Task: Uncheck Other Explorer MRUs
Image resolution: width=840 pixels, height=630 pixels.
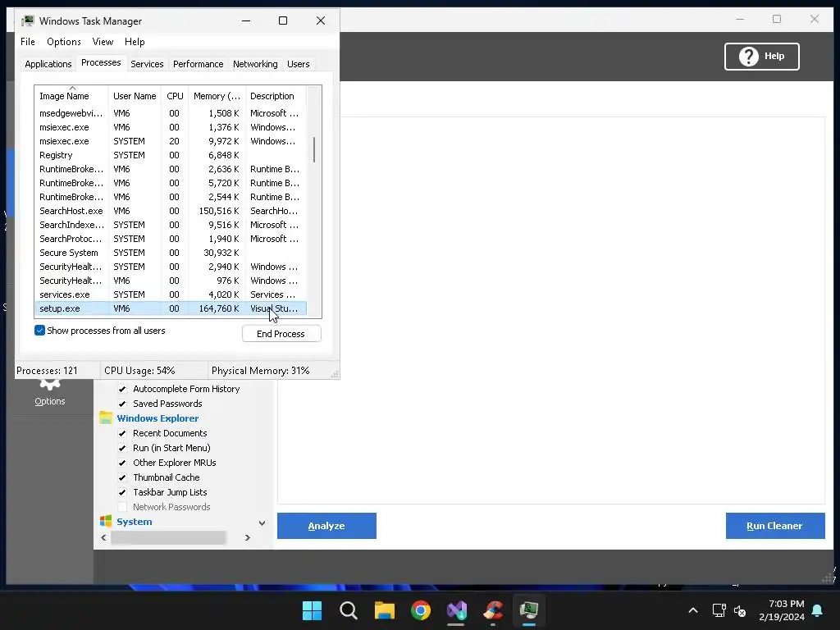Action: click(x=122, y=463)
